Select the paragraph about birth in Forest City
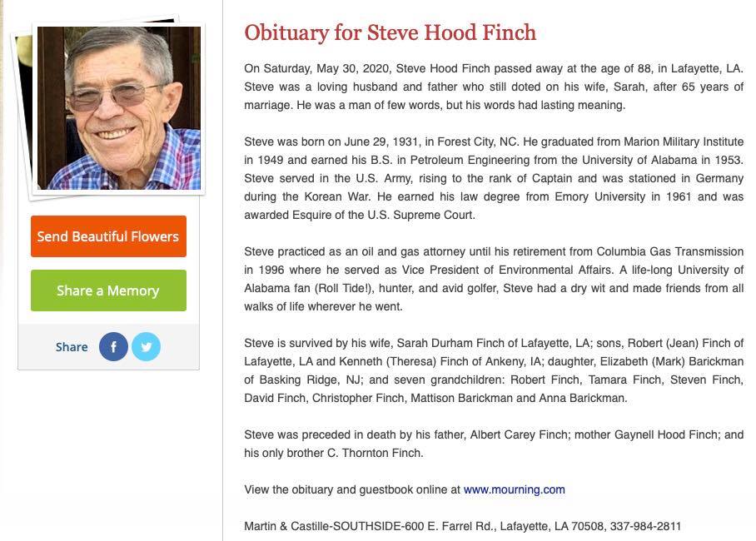The image size is (756, 541). click(493, 178)
